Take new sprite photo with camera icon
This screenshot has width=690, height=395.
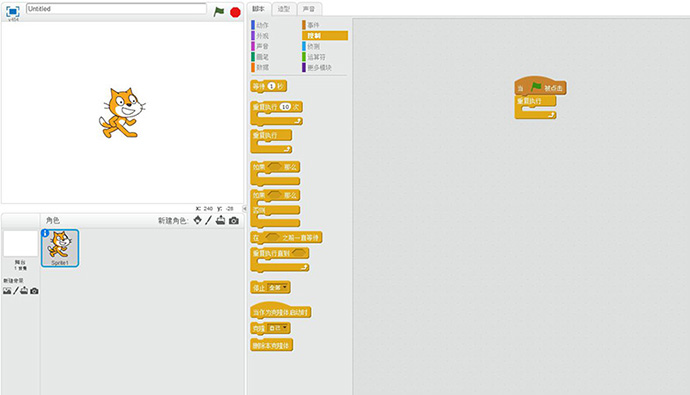[234, 220]
